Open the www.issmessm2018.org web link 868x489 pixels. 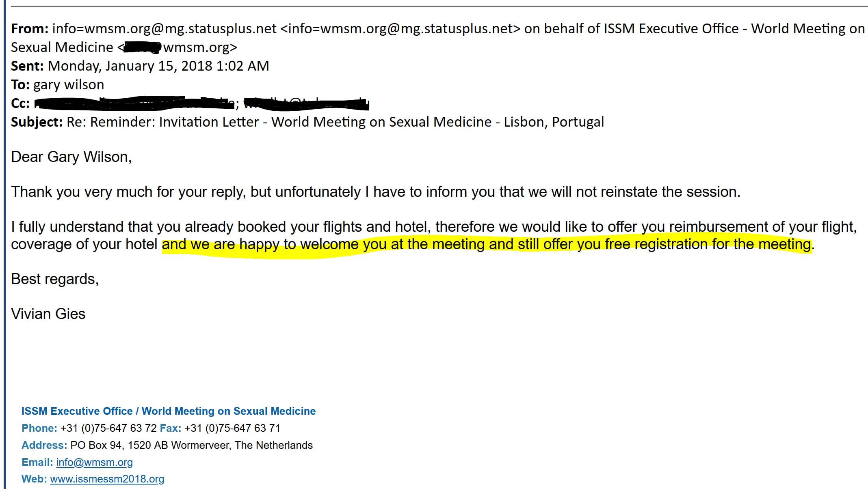click(x=107, y=479)
